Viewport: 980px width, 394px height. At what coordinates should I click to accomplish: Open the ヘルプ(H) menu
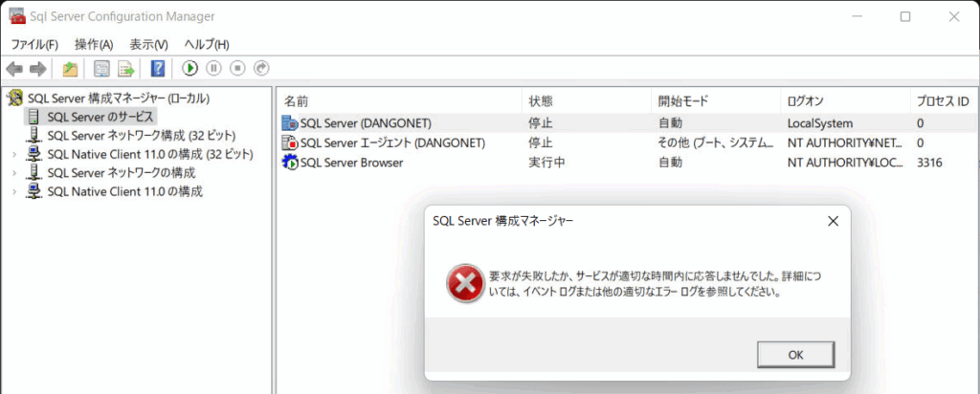click(207, 44)
